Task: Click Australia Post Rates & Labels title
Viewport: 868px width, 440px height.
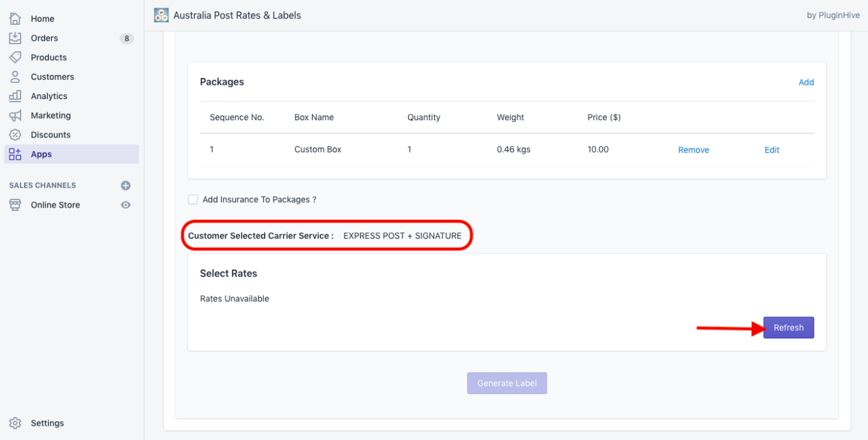Action: click(237, 15)
